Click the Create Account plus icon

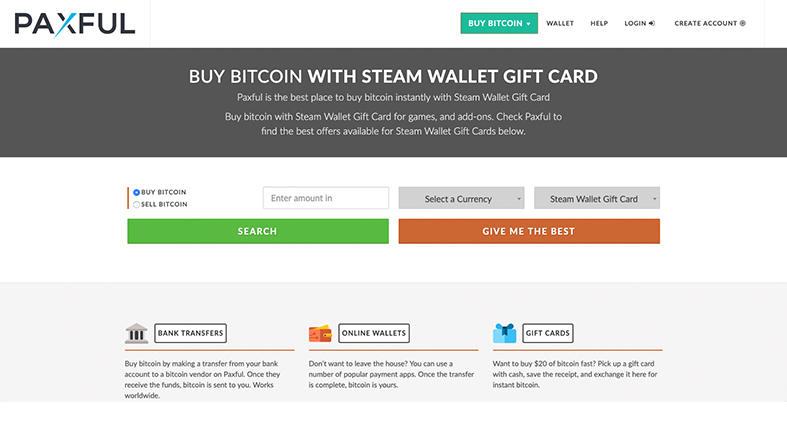[x=743, y=23]
